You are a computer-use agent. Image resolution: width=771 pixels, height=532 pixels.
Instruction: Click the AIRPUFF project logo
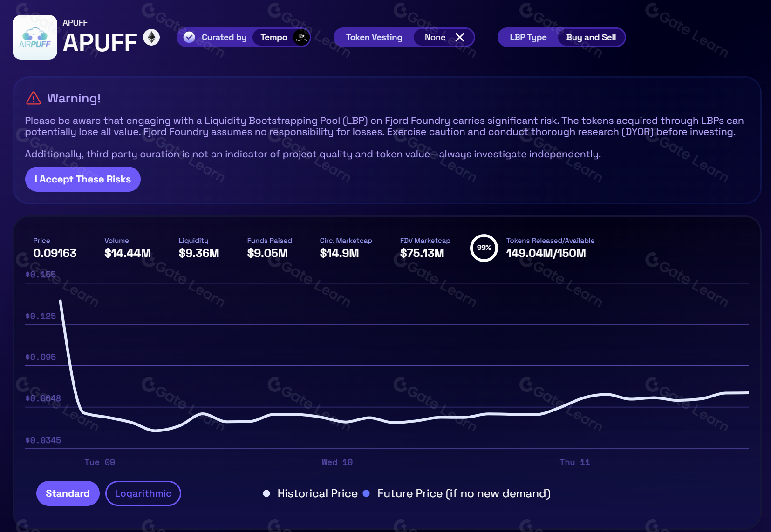[x=35, y=37]
